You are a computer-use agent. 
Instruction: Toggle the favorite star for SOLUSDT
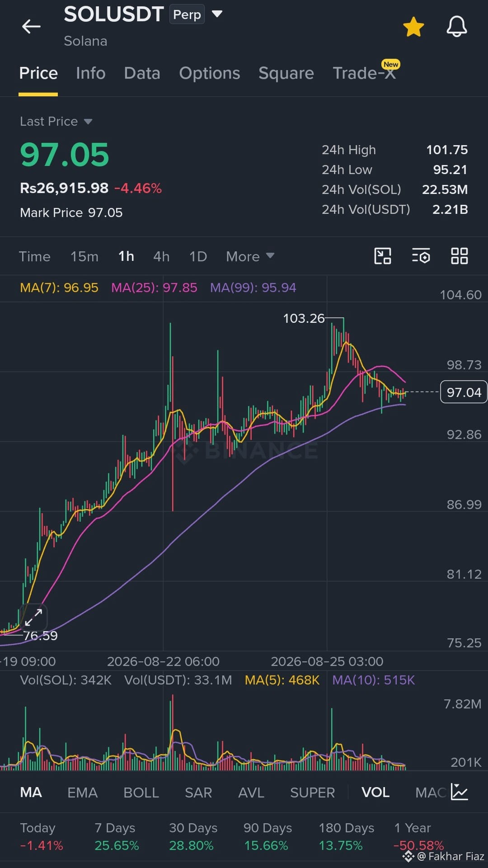coord(413,27)
